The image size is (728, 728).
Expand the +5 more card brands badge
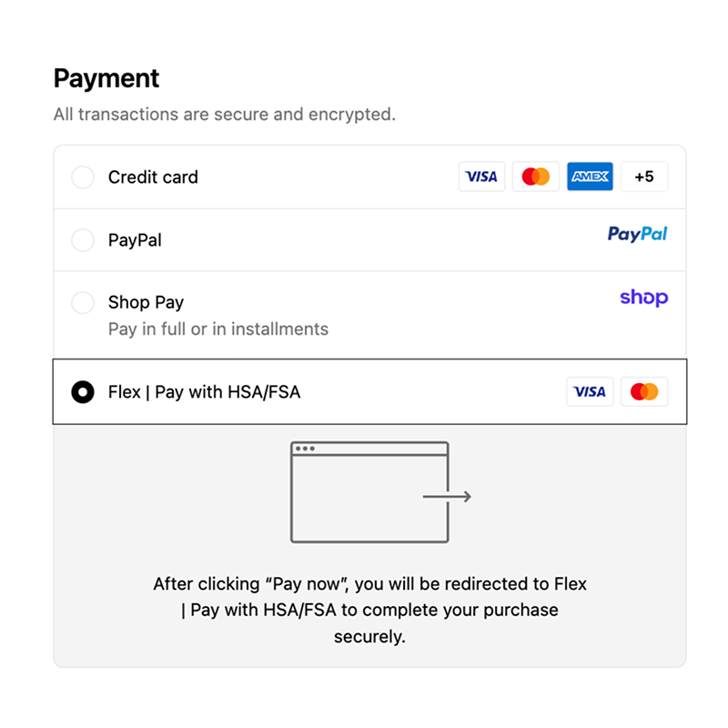(644, 177)
